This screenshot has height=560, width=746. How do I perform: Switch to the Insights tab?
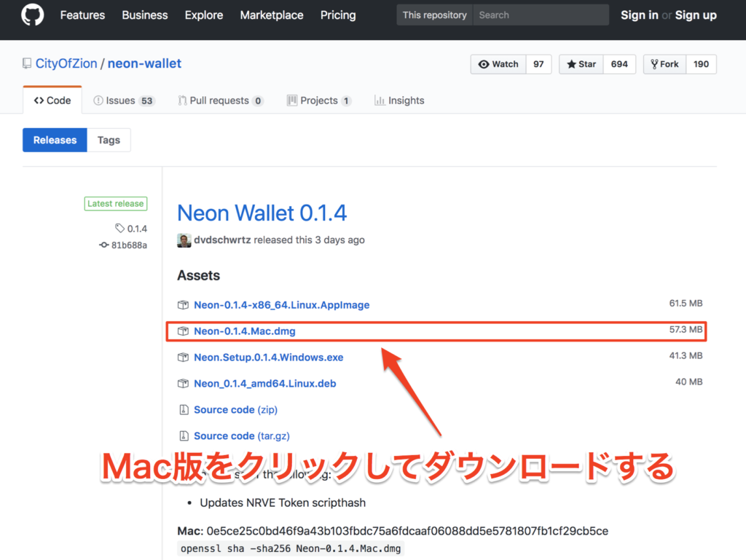399,100
